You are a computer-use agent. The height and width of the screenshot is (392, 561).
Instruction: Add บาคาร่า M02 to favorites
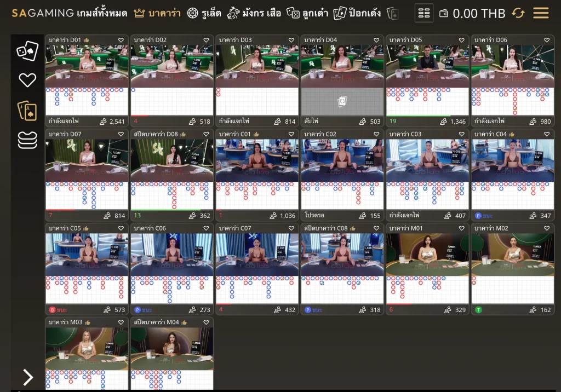[547, 228]
